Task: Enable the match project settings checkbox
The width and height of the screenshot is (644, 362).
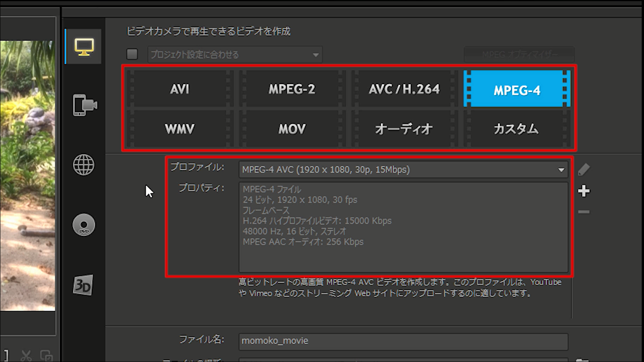Action: (x=132, y=54)
